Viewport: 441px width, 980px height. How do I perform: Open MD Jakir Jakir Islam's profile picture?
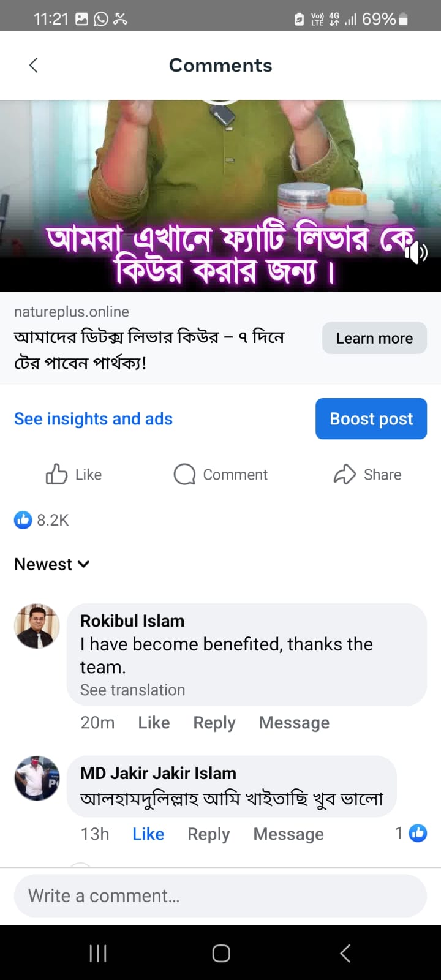click(x=37, y=778)
